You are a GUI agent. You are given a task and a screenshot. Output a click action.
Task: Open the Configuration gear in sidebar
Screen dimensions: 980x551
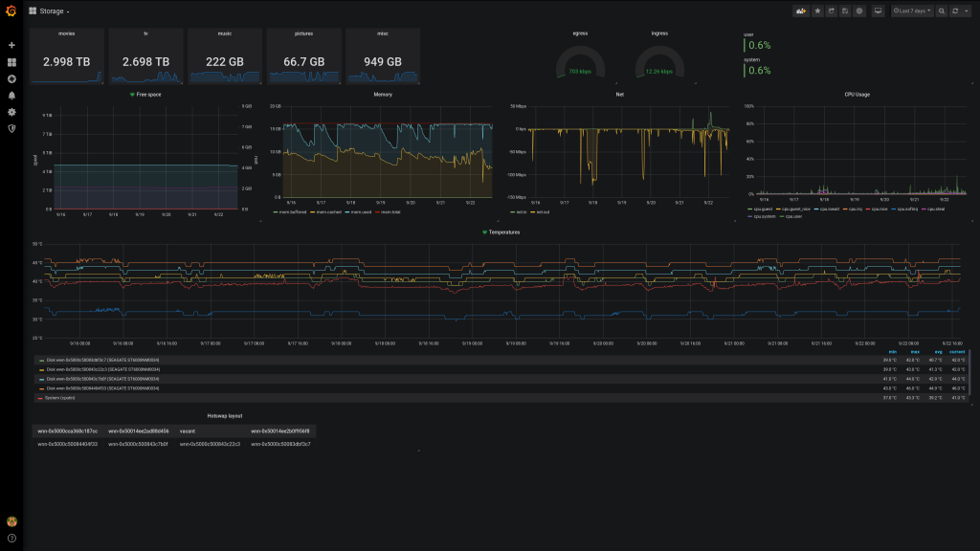pos(11,113)
